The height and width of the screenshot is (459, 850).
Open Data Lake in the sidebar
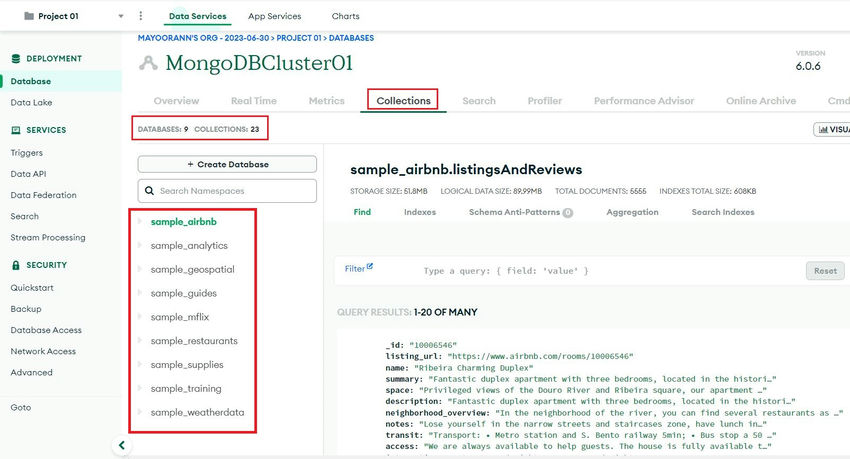pos(31,102)
